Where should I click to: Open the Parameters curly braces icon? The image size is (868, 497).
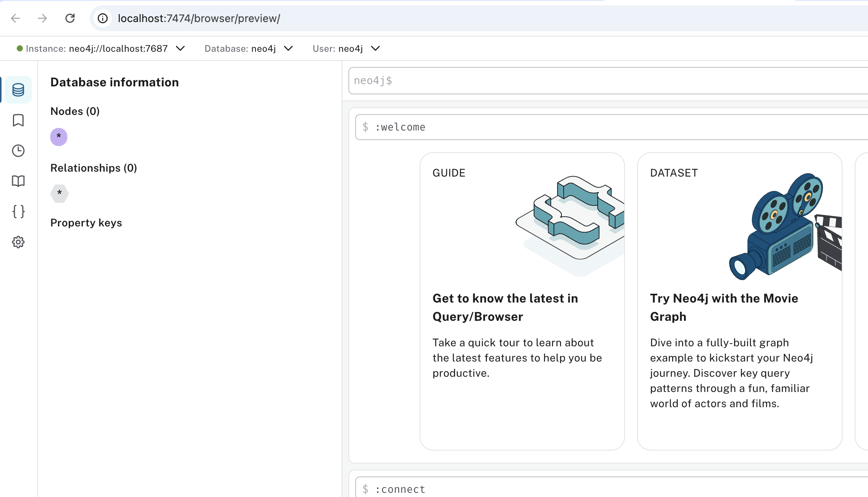pyautogui.click(x=18, y=212)
